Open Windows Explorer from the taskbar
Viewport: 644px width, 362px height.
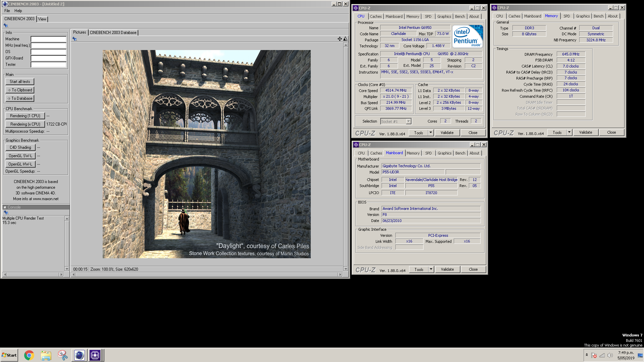[46, 355]
